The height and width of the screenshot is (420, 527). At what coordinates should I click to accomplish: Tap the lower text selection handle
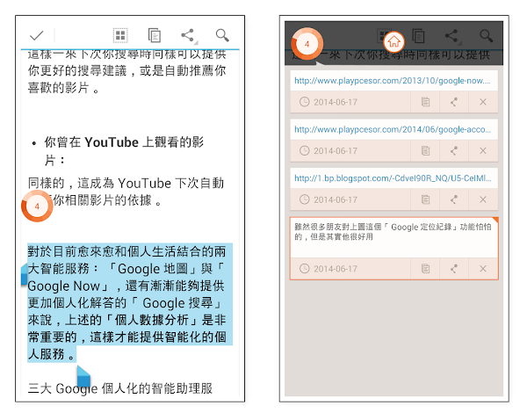83,377
